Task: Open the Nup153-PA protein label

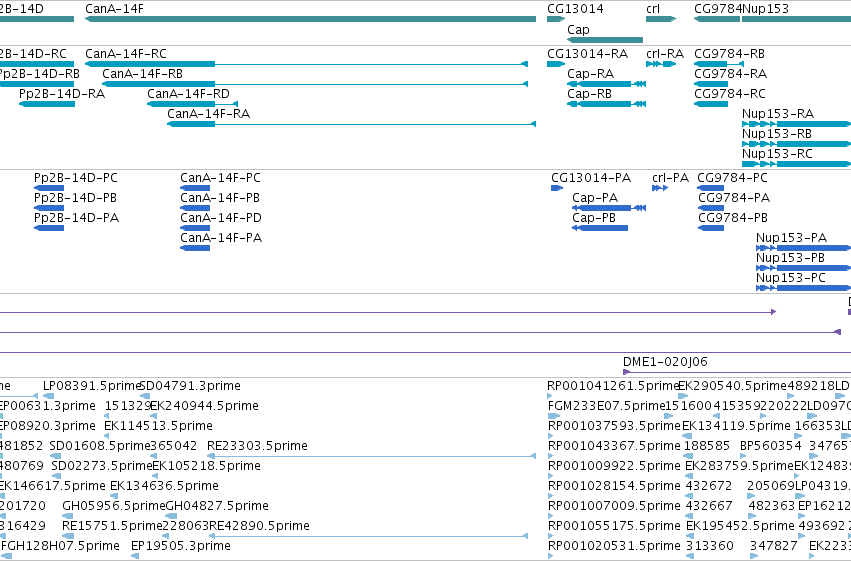Action: (x=791, y=238)
